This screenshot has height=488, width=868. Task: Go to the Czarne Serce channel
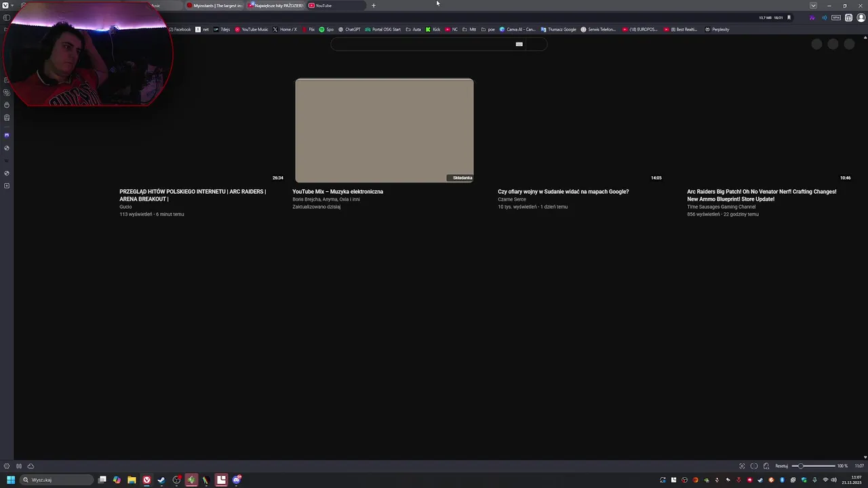coord(512,199)
